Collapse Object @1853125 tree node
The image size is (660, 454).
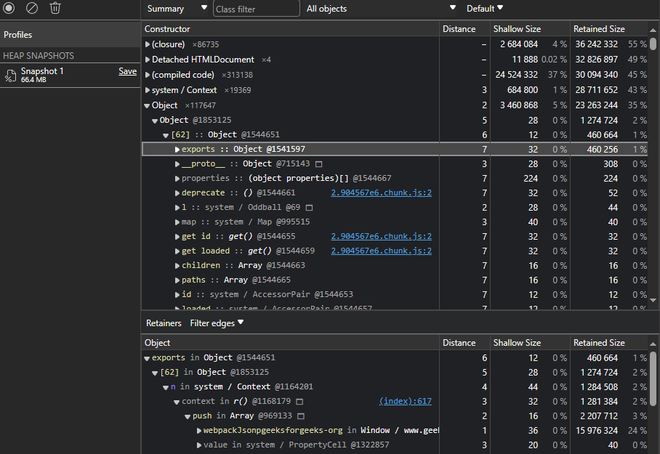pos(155,121)
